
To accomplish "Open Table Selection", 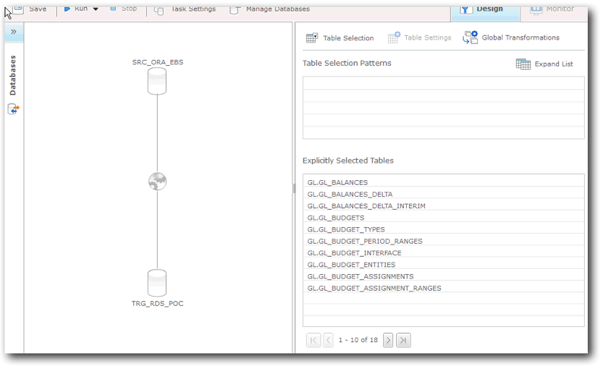I will coord(340,38).
